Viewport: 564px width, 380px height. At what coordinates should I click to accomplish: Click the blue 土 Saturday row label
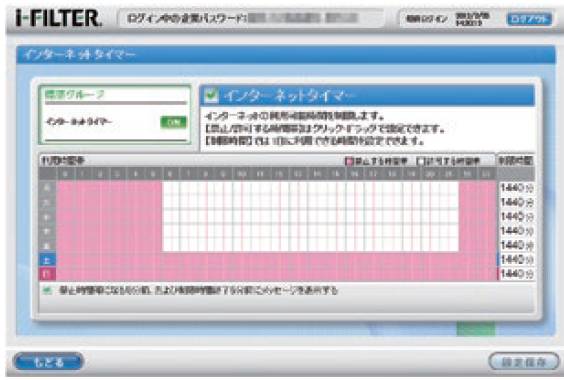(x=47, y=260)
